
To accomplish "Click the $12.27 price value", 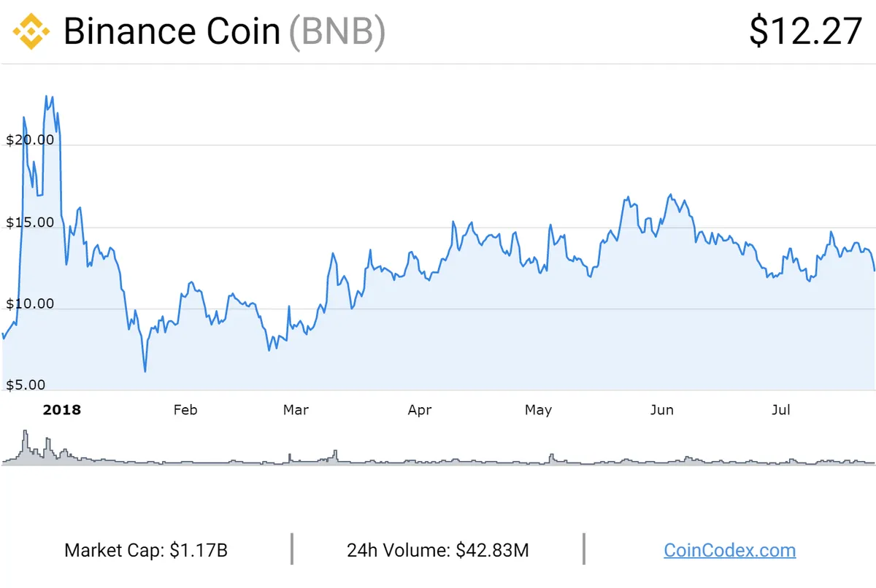I will click(806, 32).
